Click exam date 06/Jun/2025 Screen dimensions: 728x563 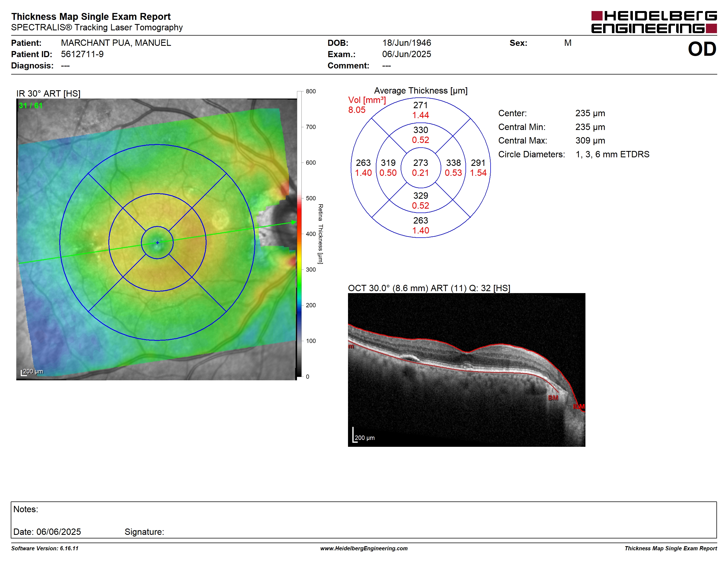[406, 54]
